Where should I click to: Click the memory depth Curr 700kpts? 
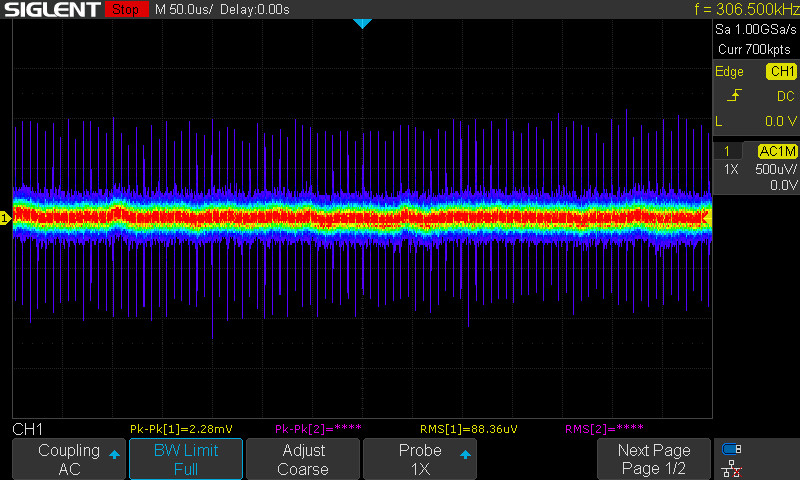tap(754, 49)
